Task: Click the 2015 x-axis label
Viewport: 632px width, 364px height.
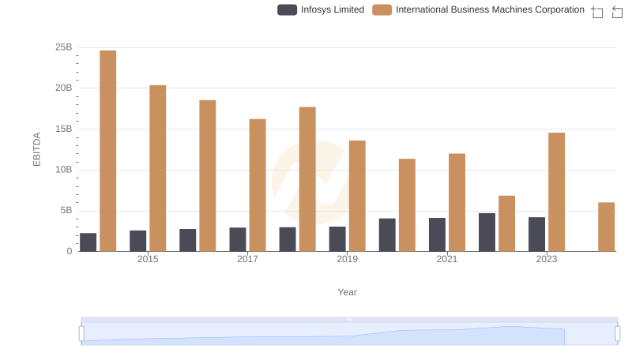Action: coord(148,259)
